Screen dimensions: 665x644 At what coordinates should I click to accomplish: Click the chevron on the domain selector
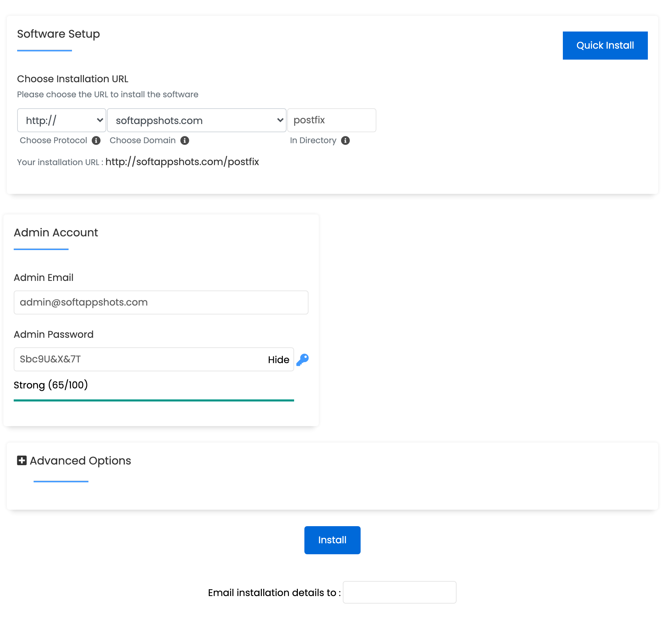pos(280,120)
